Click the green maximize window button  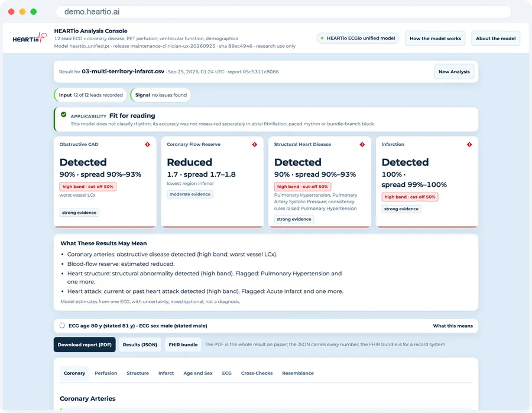(x=34, y=12)
